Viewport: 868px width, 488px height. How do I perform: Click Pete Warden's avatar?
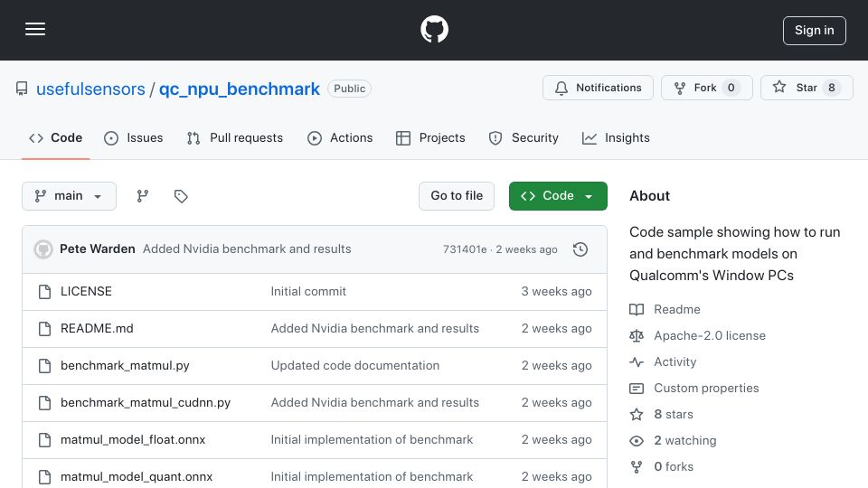pyautogui.click(x=43, y=249)
